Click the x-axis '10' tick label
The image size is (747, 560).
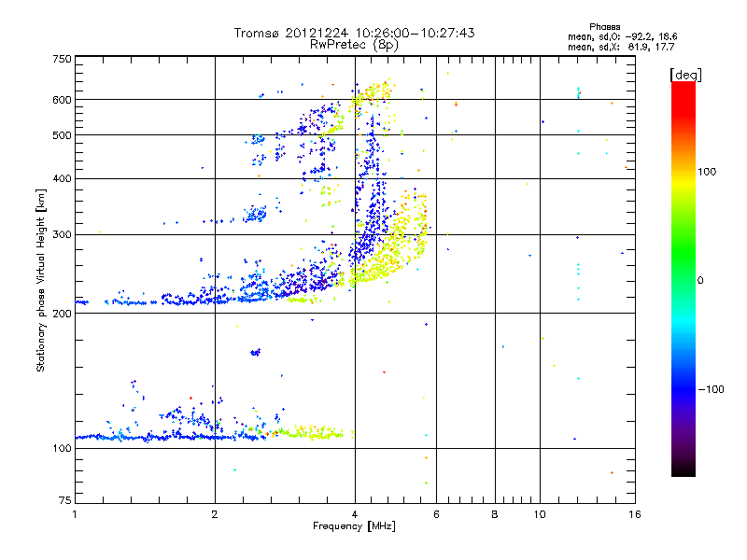pos(540,514)
